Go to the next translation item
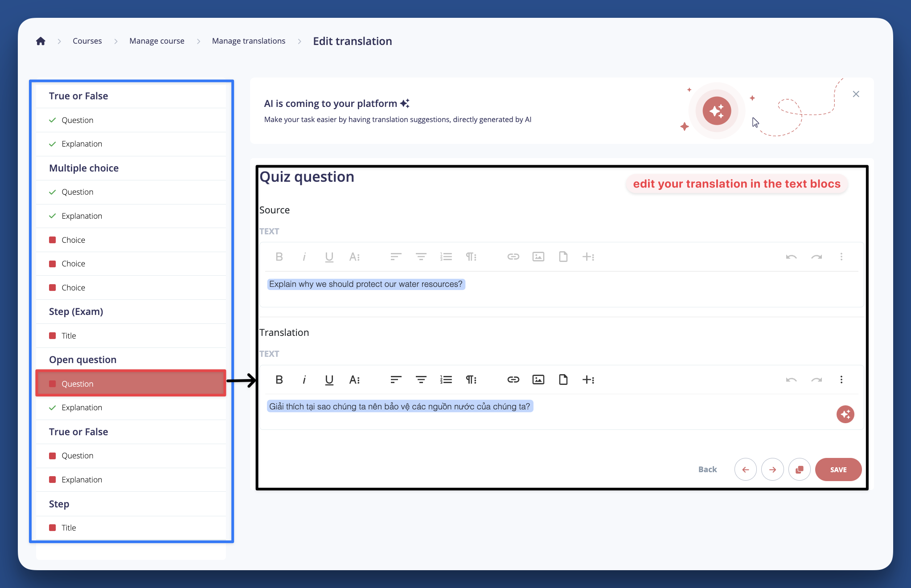911x588 pixels. (x=772, y=470)
